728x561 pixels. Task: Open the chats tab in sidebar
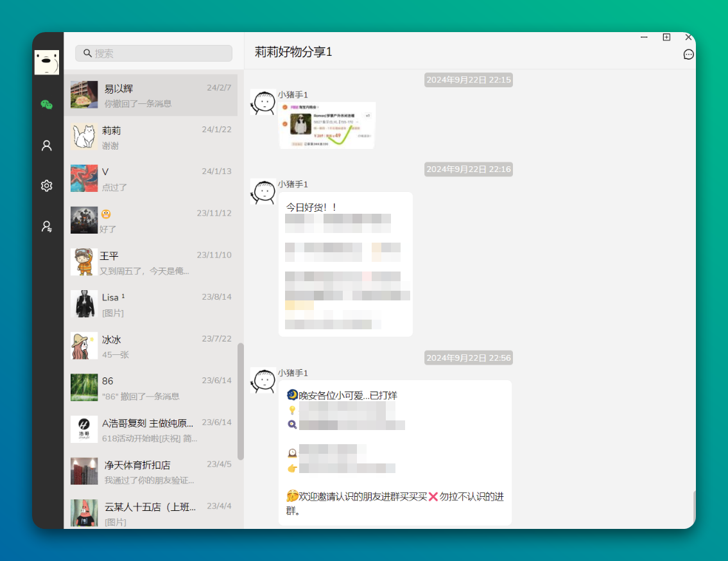coord(46,105)
